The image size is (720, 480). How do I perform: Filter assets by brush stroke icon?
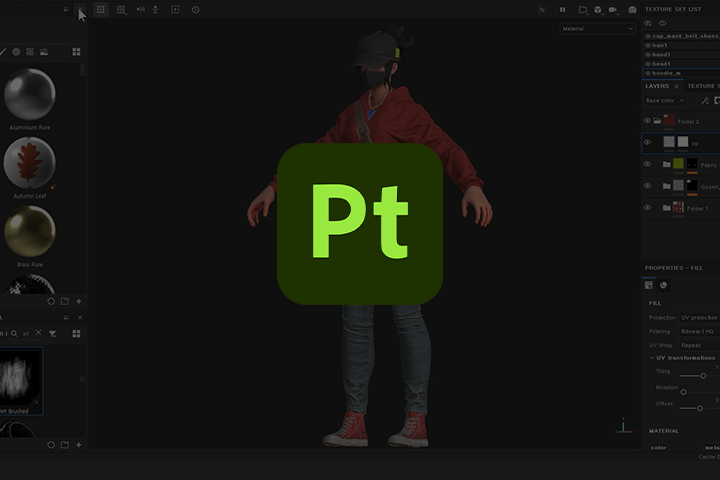tap(2, 52)
